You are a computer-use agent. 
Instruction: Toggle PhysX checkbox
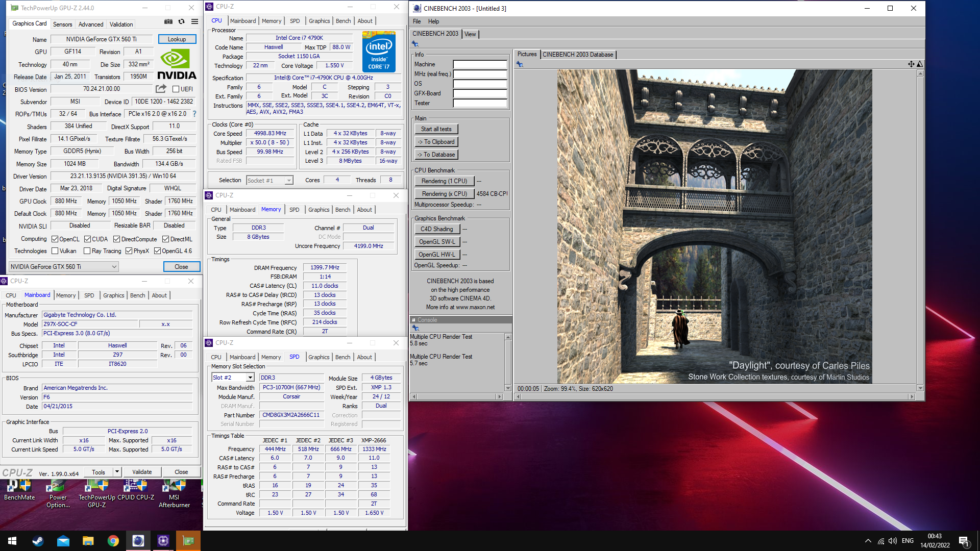pos(129,251)
